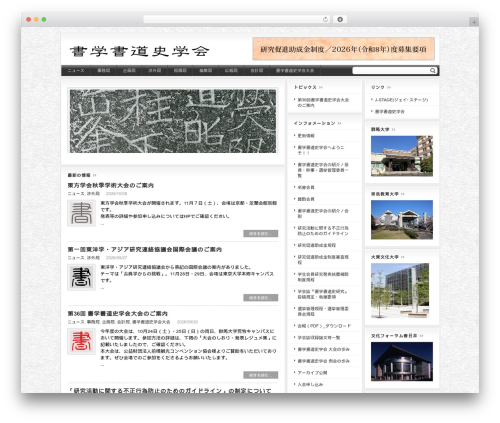500x423 pixels.
Task: Open the 群馬大学 building photo
Action: click(402, 156)
